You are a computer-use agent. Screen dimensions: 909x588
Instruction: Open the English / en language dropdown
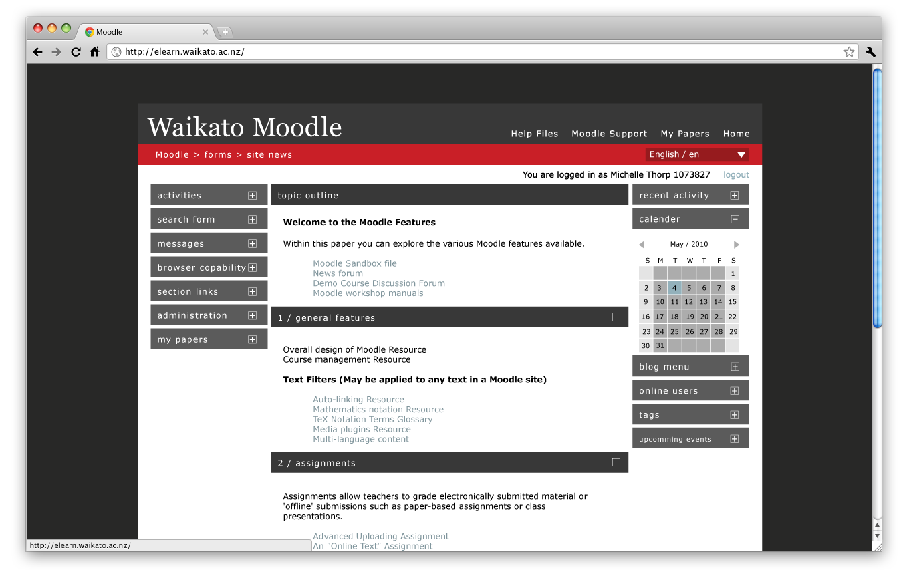pos(697,154)
